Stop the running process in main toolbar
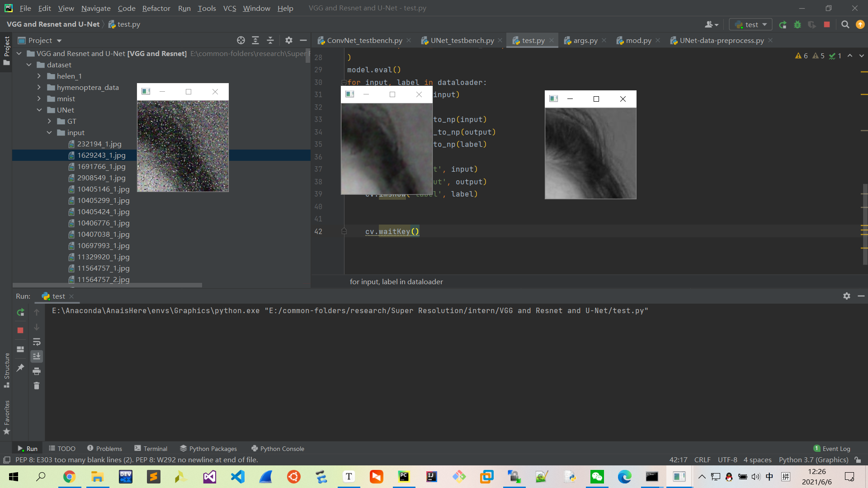 [827, 25]
